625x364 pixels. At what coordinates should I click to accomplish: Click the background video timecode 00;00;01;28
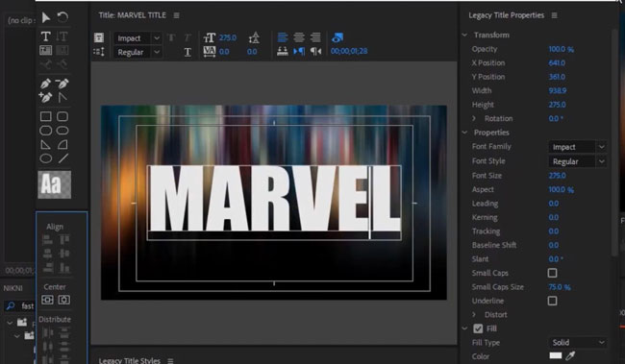coord(349,51)
